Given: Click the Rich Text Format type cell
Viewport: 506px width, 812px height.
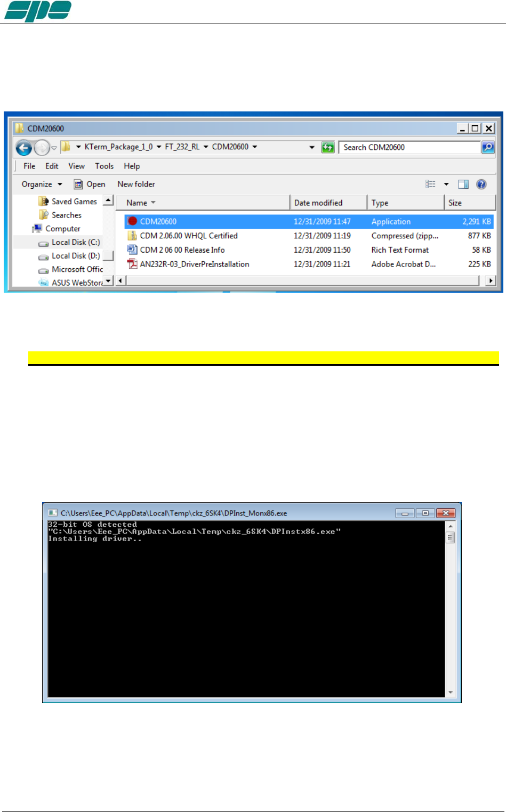Looking at the screenshot, I should tap(400, 250).
